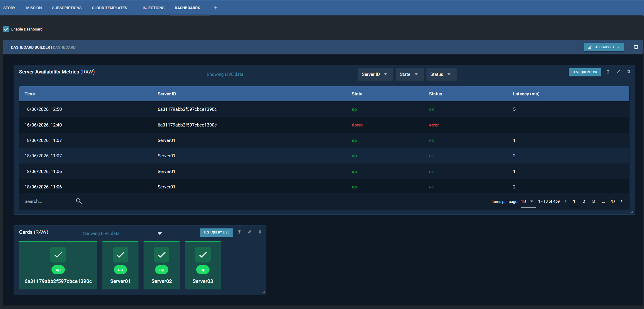Image resolution: width=644 pixels, height=309 pixels.
Task: Switch to the Mission tab
Action: tap(34, 8)
